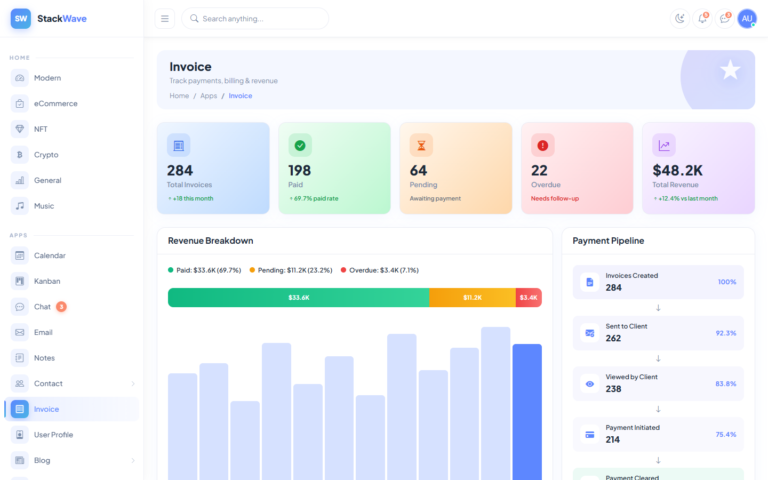Collapse the sidebar using the hamburger button

pos(165,18)
